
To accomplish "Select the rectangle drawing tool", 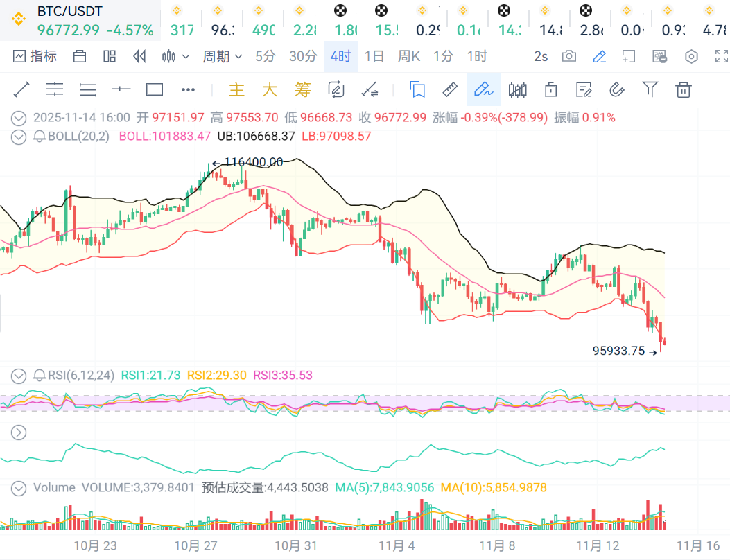I will [x=155, y=89].
